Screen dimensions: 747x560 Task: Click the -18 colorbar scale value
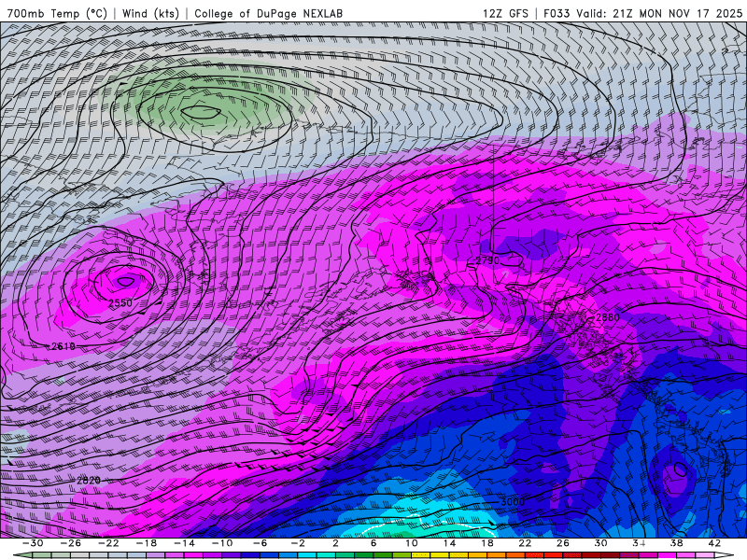coord(147,543)
